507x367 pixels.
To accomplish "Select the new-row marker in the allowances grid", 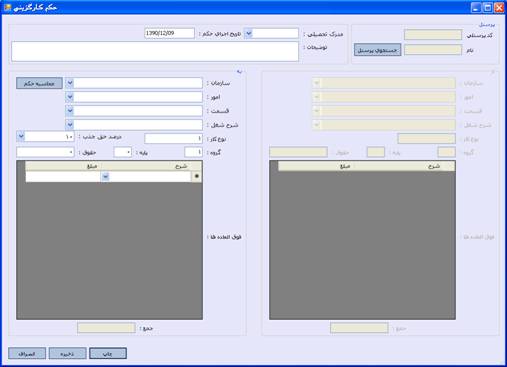I will [x=197, y=176].
